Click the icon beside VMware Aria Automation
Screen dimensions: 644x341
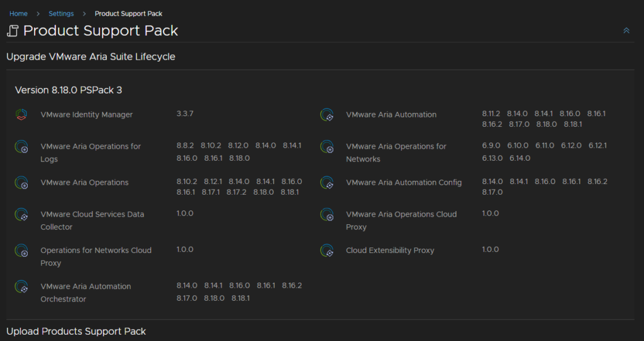[x=327, y=115]
